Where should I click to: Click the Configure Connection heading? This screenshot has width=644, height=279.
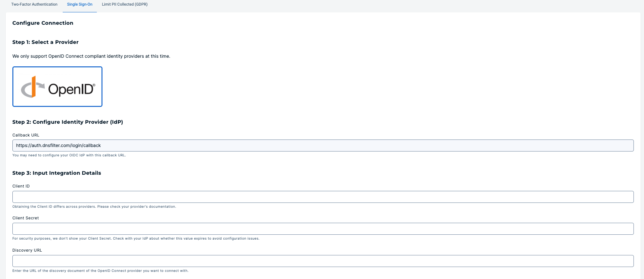pos(43,23)
